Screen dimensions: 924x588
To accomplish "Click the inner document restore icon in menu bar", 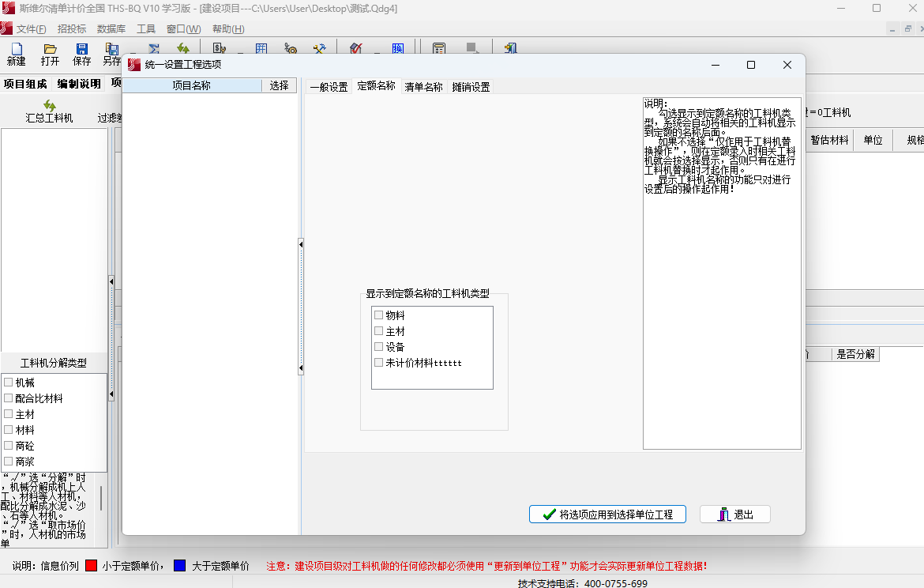I will point(908,29).
